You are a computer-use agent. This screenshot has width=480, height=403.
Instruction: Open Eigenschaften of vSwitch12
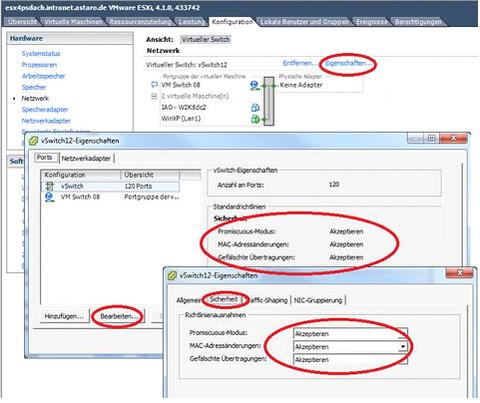348,63
